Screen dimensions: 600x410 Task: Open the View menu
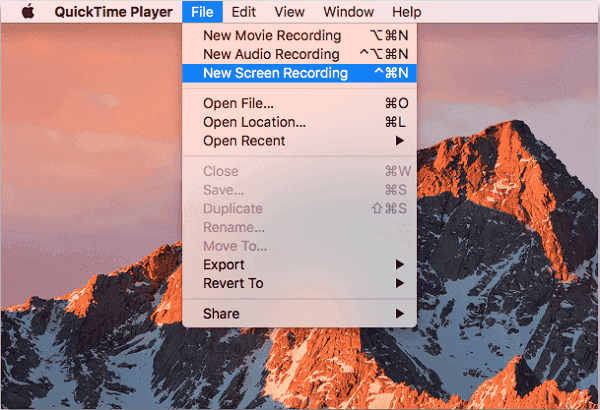point(289,12)
